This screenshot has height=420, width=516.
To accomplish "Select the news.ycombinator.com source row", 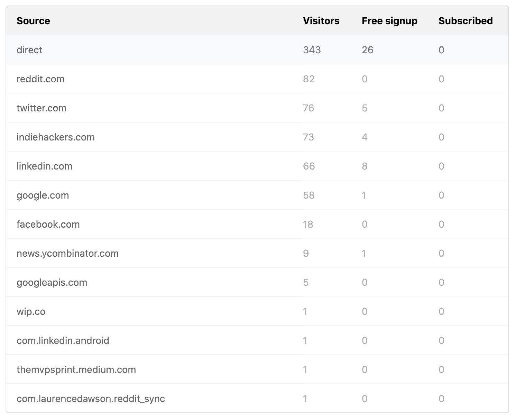I will [257, 253].
